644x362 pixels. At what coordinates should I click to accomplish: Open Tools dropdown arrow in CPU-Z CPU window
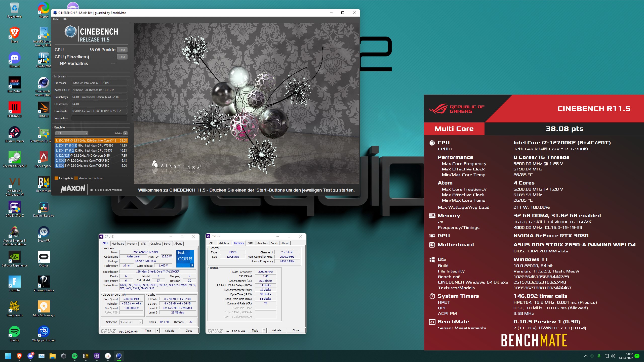pyautogui.click(x=157, y=330)
